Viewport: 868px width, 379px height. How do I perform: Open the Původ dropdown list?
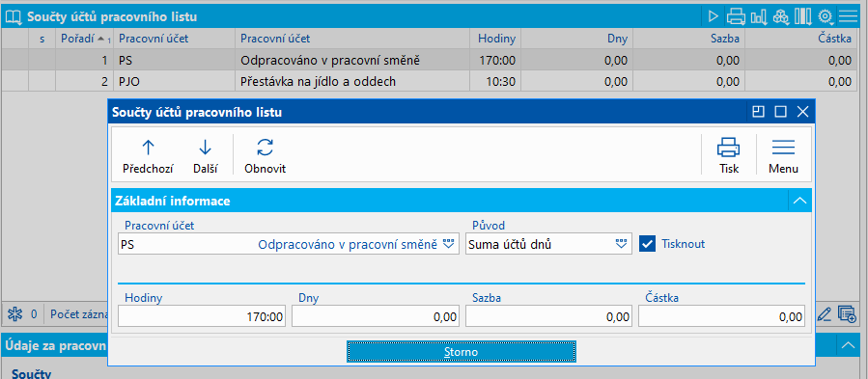621,243
